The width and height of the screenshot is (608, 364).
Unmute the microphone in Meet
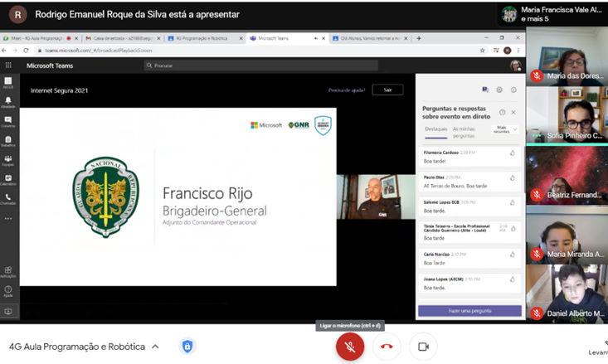(350, 347)
